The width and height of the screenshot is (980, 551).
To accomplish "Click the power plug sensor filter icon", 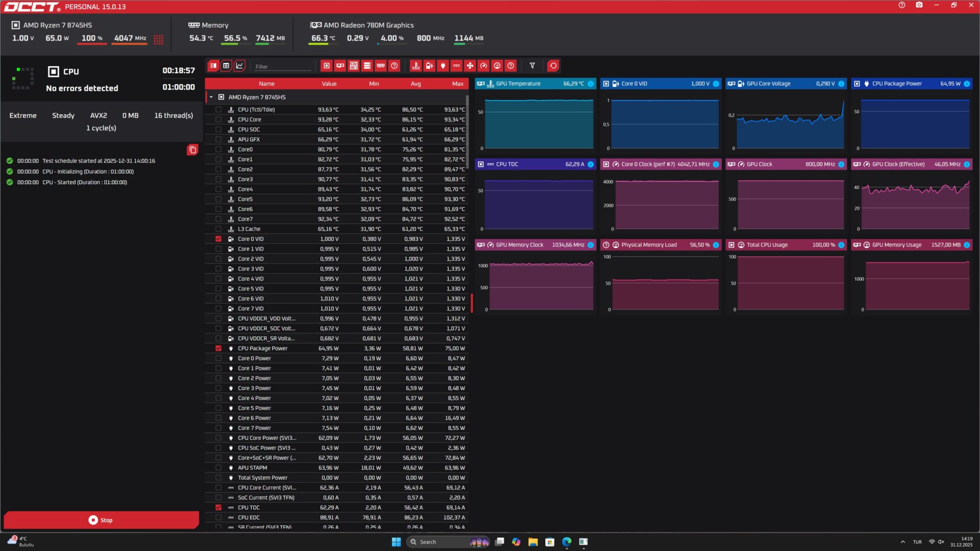I will [x=443, y=66].
